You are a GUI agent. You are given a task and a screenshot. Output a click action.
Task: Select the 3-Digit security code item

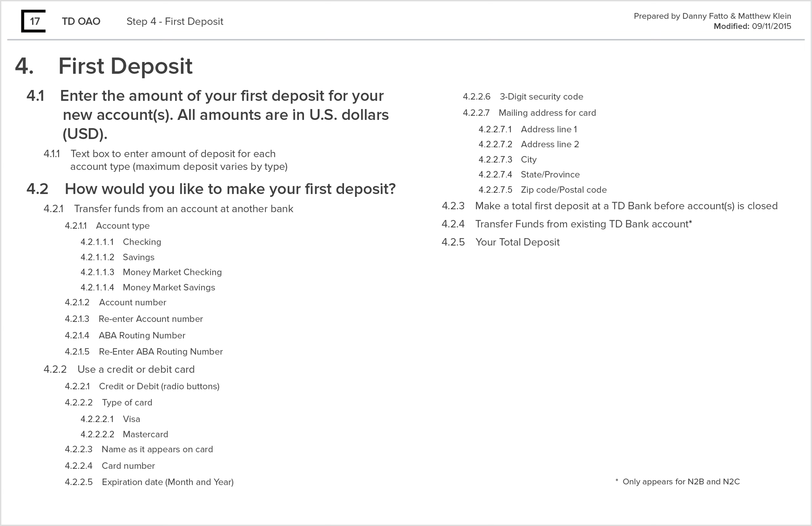541,97
